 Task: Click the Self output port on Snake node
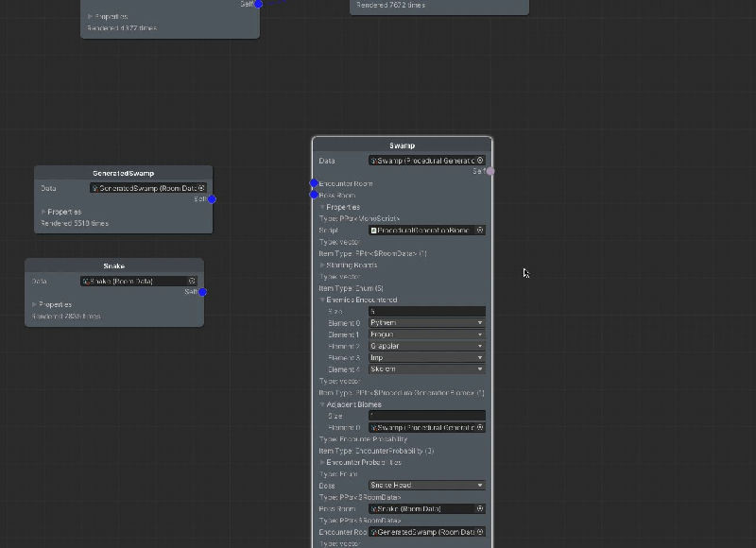click(202, 292)
